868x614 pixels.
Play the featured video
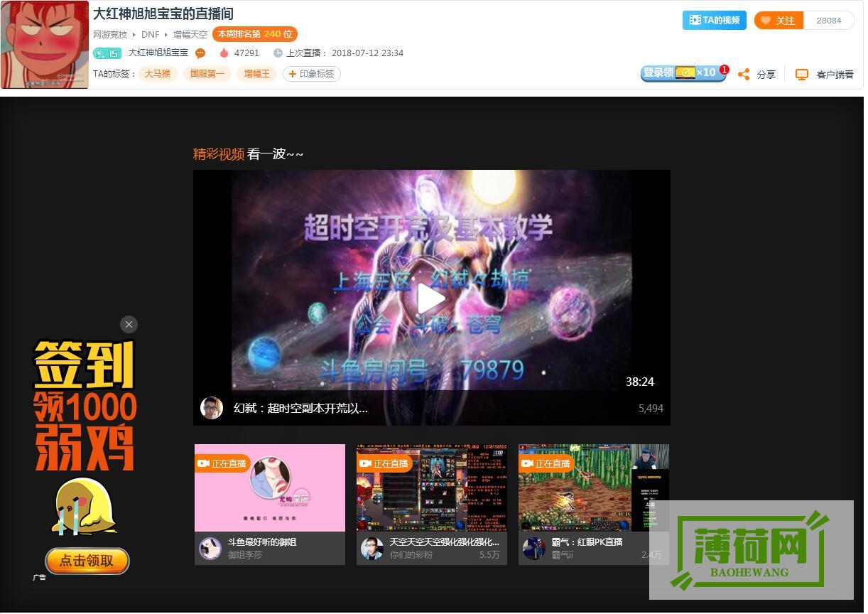[431, 298]
